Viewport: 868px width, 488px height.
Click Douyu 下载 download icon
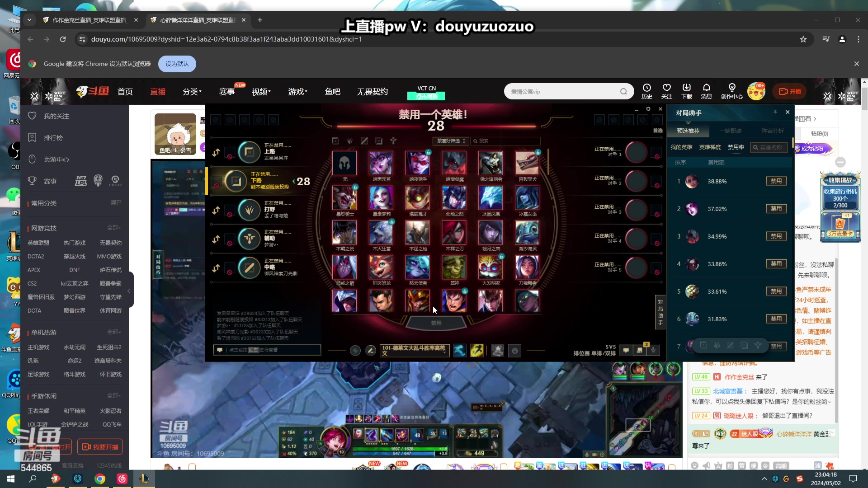(x=687, y=91)
